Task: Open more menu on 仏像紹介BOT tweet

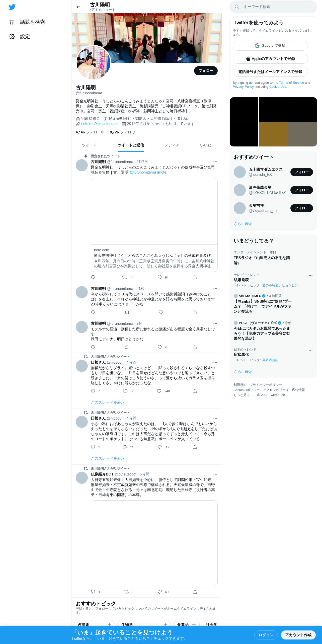Action: pyautogui.click(x=215, y=474)
